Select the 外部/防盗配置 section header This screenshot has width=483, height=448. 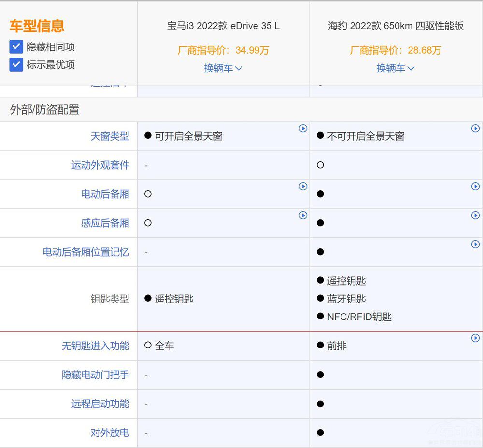pos(44,110)
